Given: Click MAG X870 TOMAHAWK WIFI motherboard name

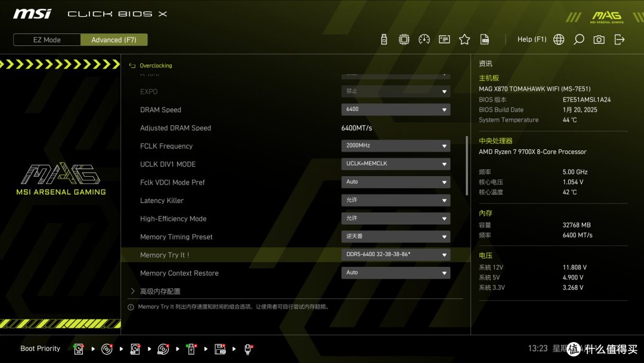Looking at the screenshot, I should (x=535, y=89).
